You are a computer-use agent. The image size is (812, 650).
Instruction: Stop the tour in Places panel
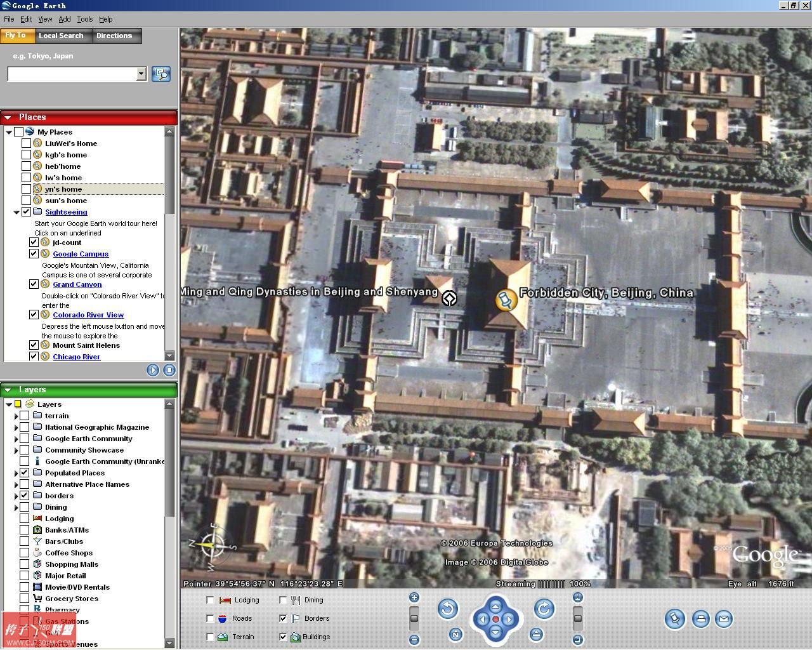pyautogui.click(x=169, y=370)
